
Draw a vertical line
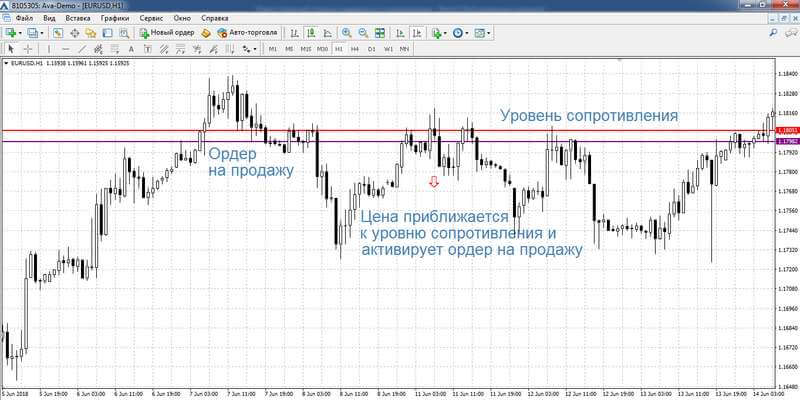(x=49, y=49)
